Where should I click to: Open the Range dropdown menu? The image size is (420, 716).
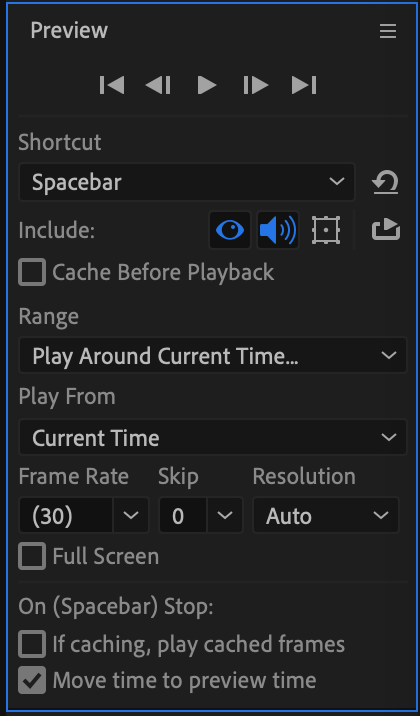(x=213, y=355)
